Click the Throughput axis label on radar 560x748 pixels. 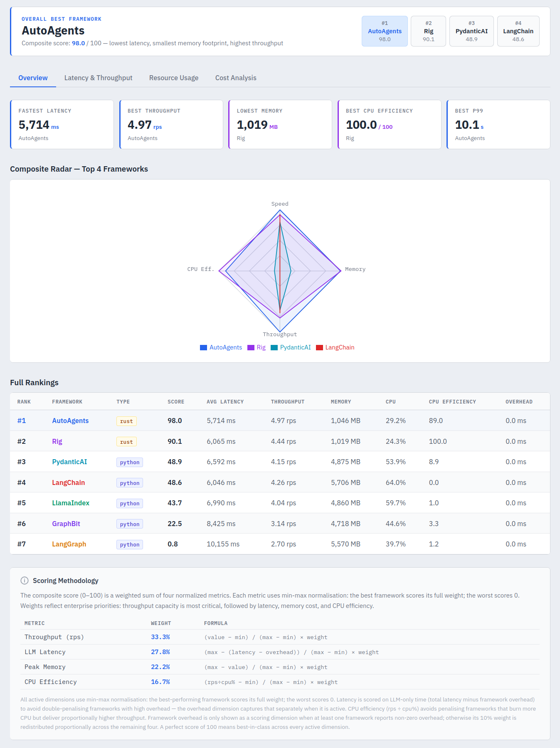[x=280, y=335]
